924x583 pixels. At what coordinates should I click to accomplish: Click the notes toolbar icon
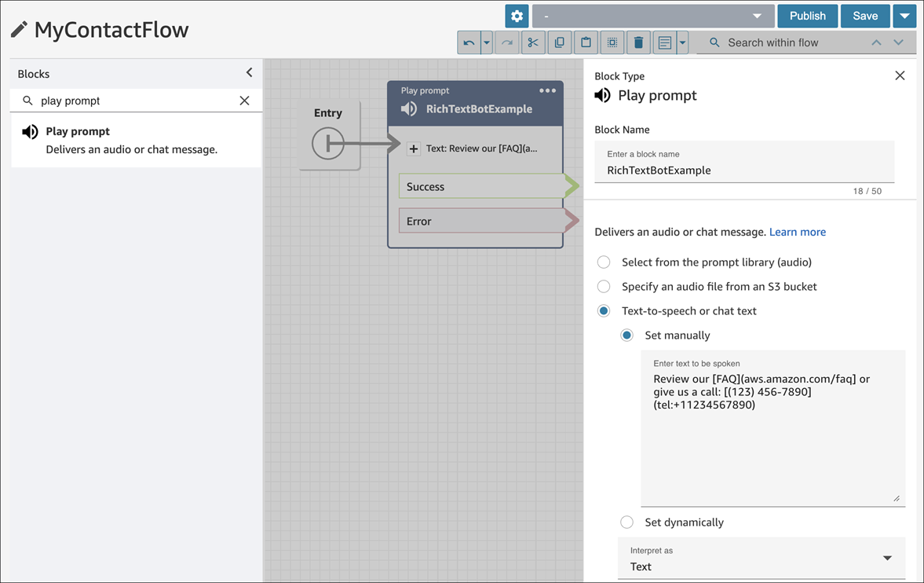point(665,42)
